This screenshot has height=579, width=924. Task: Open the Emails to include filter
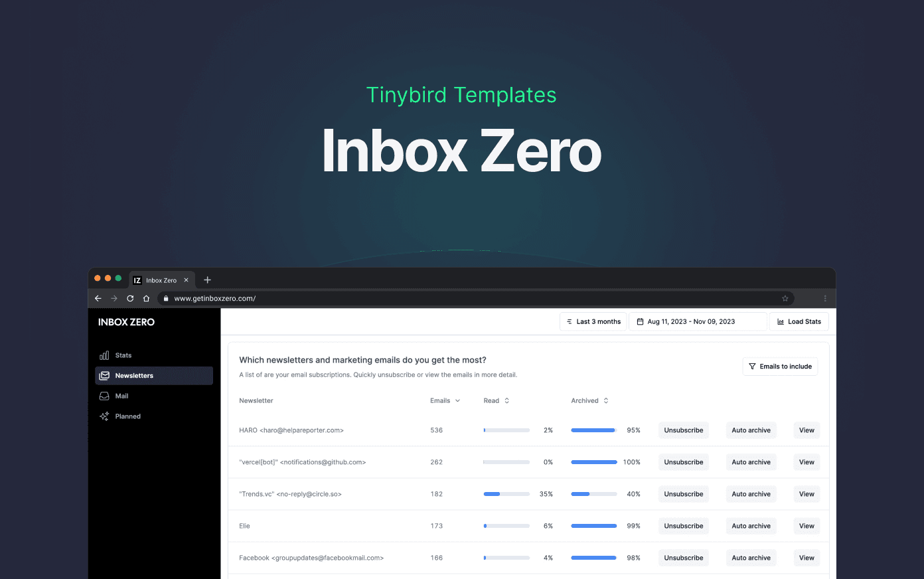780,367
